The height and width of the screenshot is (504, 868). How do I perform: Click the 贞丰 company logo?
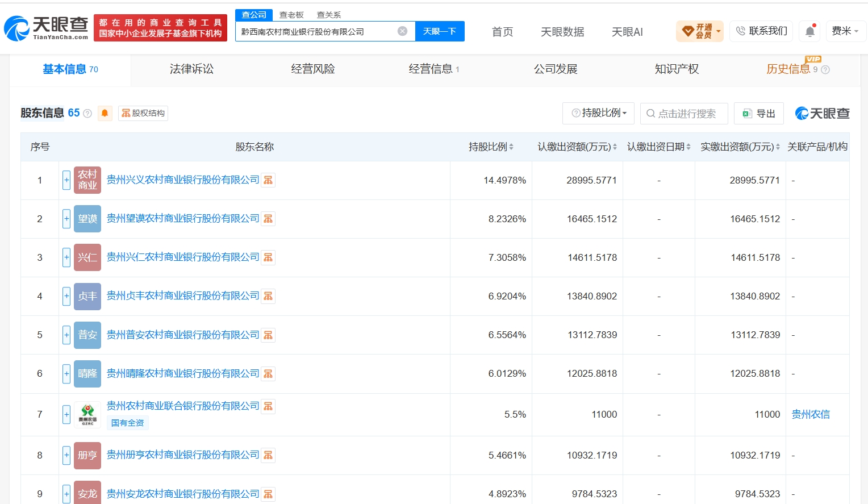click(x=87, y=296)
